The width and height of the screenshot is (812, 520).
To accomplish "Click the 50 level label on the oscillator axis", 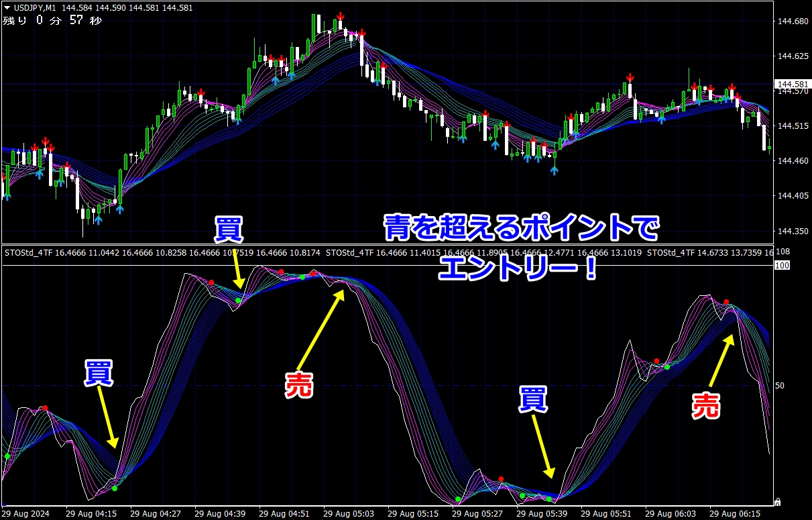I will 779,386.
